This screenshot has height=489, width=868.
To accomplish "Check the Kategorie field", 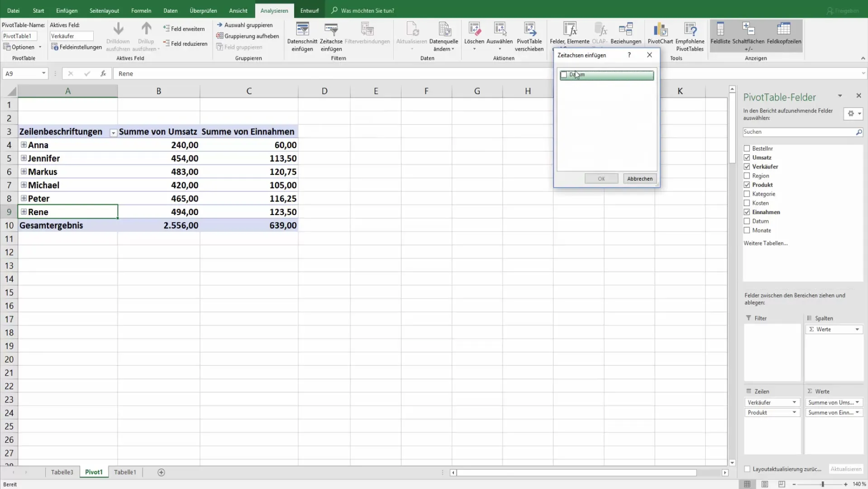I will (x=747, y=194).
